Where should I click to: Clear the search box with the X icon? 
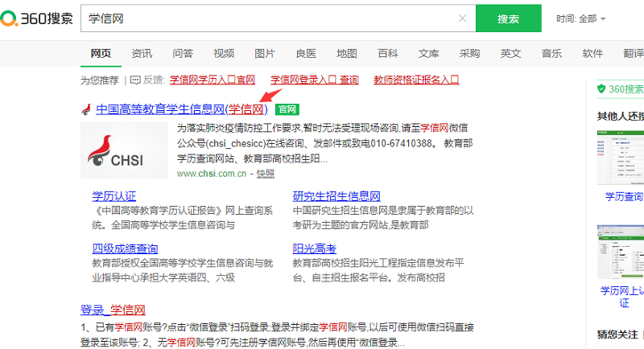(462, 18)
